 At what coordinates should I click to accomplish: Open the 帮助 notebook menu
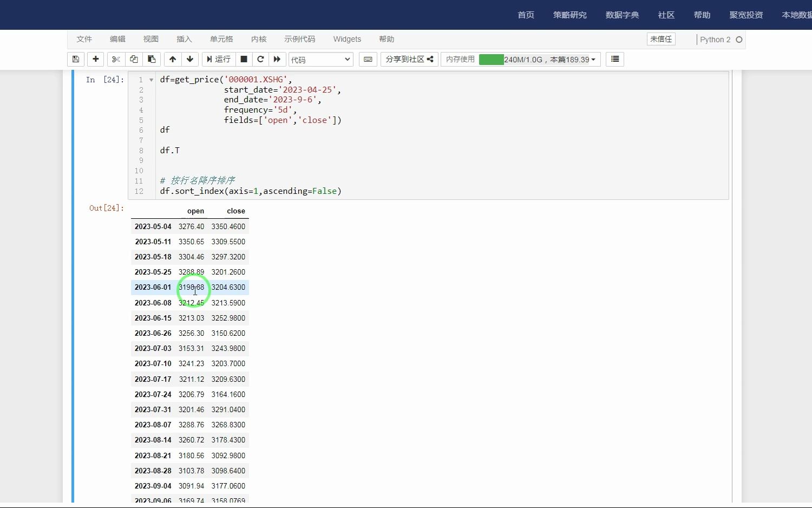pos(387,39)
